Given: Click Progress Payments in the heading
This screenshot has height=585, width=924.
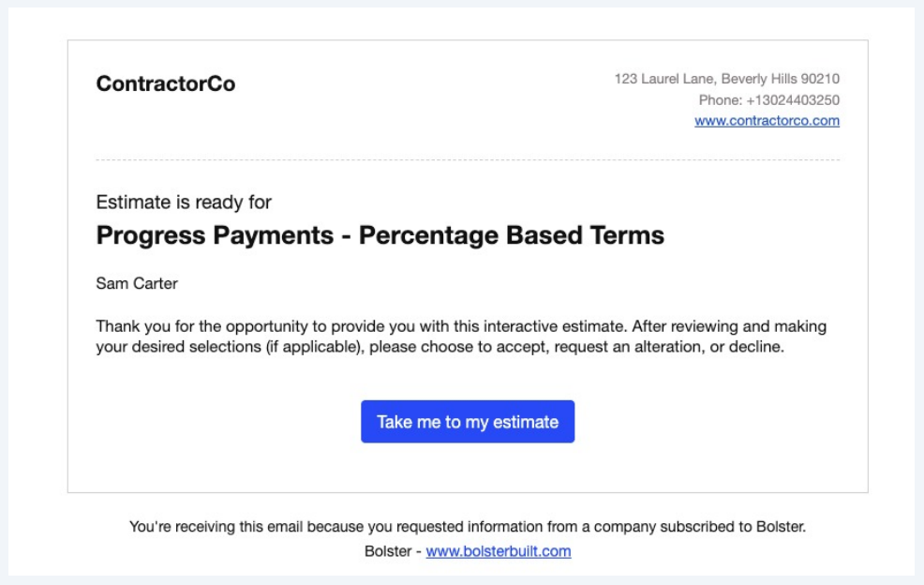Looking at the screenshot, I should click(217, 235).
